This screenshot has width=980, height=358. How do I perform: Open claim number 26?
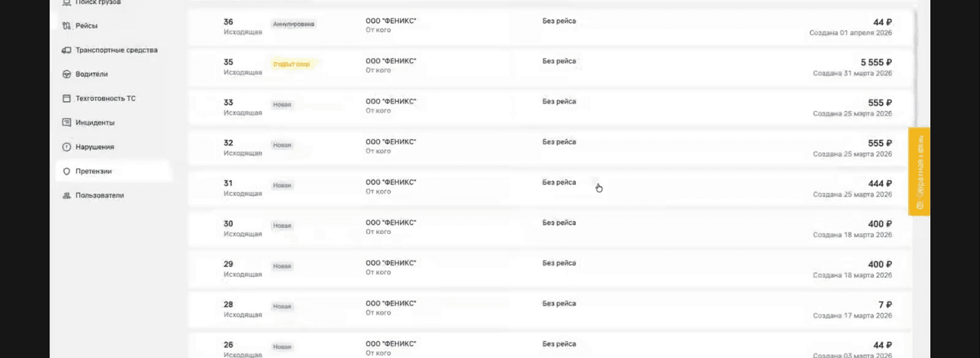pyautogui.click(x=228, y=345)
